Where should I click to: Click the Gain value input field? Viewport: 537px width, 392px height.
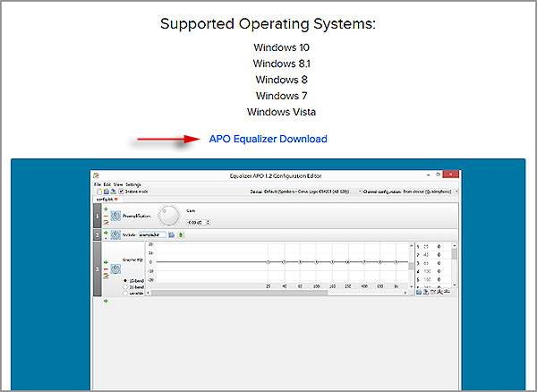pyautogui.click(x=196, y=223)
